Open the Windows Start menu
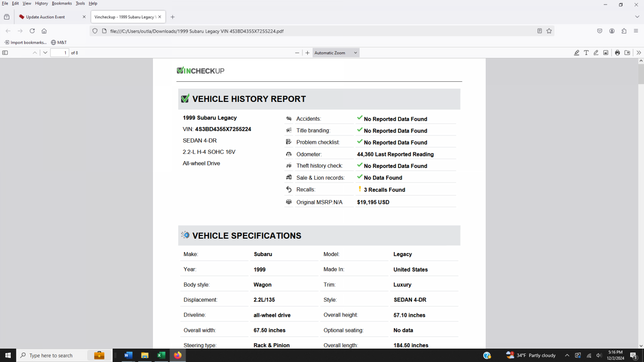This screenshot has height=362, width=644. 8,355
